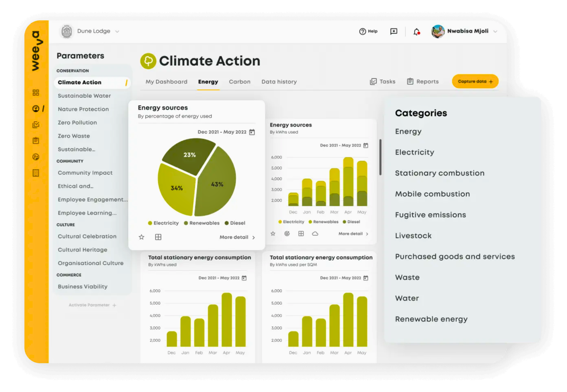This screenshot has width=567, height=392.
Task: Toggle the Renewables legend entry
Action: [201, 223]
